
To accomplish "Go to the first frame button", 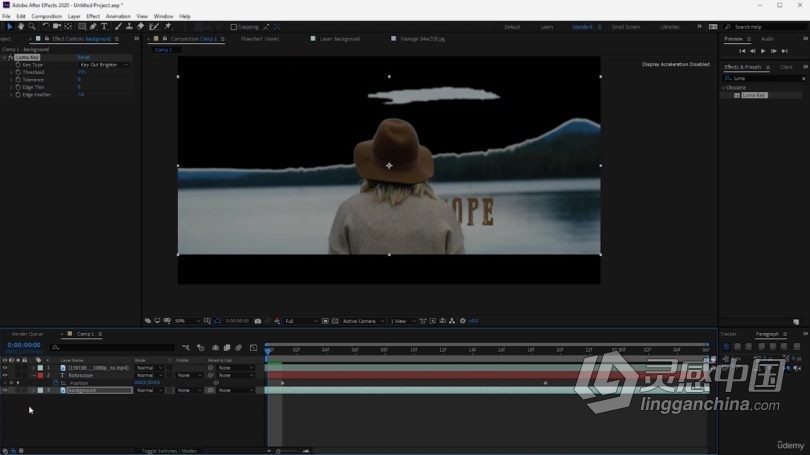I will (x=742, y=51).
